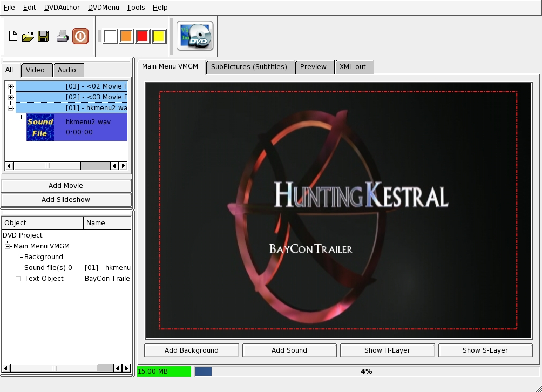
Task: Open the DVDAuthor menu
Action: (62, 8)
